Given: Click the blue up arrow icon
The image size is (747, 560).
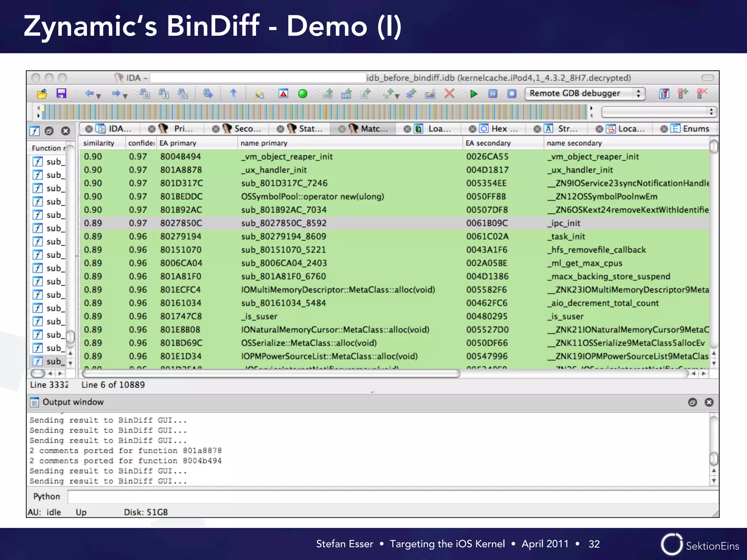Looking at the screenshot, I should coord(233,94).
